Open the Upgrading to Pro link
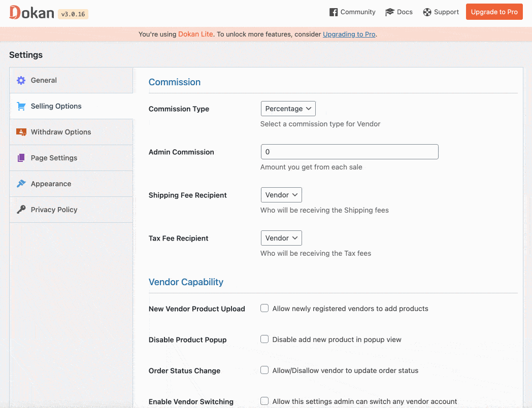This screenshot has width=532, height=408. click(x=350, y=34)
